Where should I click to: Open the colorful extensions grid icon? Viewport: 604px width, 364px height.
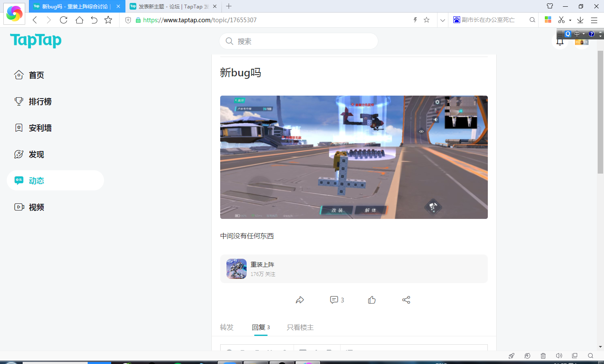pyautogui.click(x=548, y=20)
